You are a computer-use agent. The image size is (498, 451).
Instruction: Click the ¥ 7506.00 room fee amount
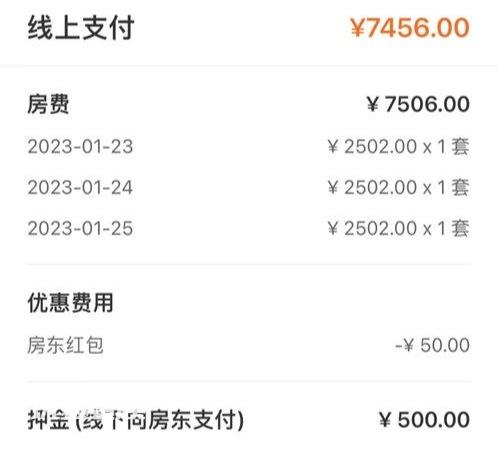[418, 104]
